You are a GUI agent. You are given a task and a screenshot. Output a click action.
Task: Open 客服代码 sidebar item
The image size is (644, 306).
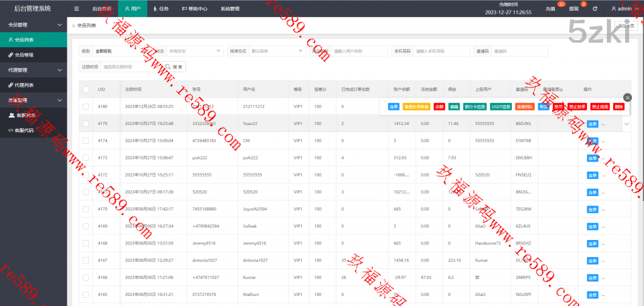(25, 131)
